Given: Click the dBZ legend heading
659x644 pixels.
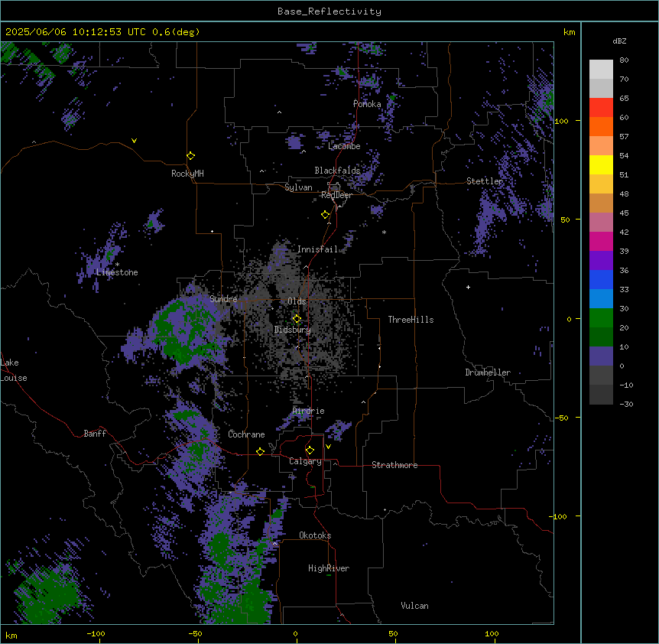Looking at the screenshot, I should coord(619,41).
